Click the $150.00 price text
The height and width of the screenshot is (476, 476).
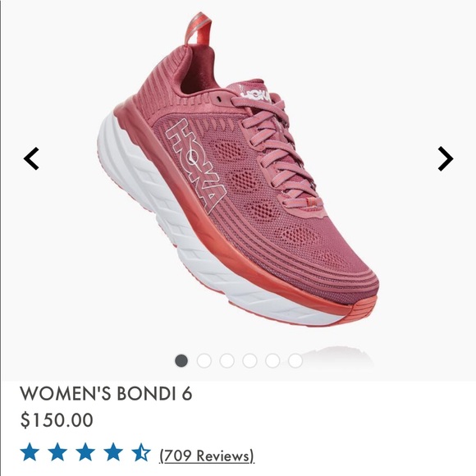(57, 420)
